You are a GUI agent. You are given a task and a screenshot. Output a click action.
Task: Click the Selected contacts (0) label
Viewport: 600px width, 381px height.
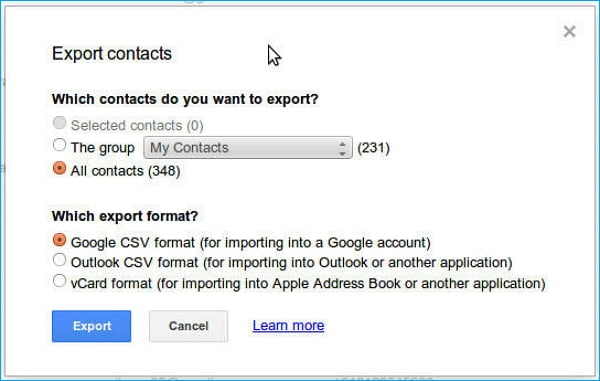point(137,125)
